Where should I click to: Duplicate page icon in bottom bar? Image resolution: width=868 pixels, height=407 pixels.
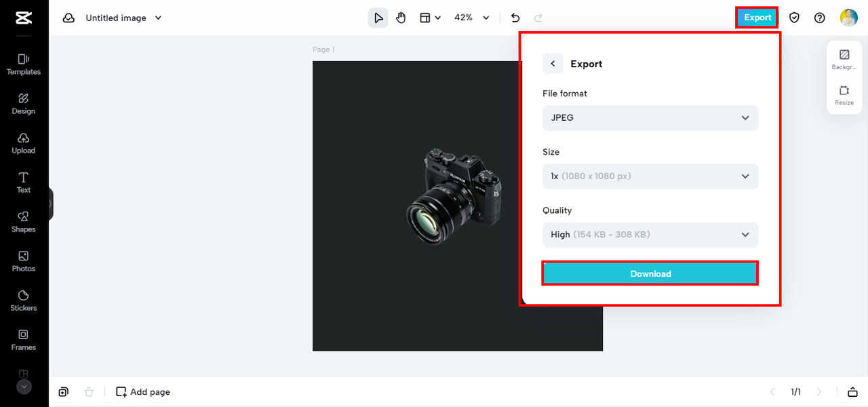coord(63,392)
